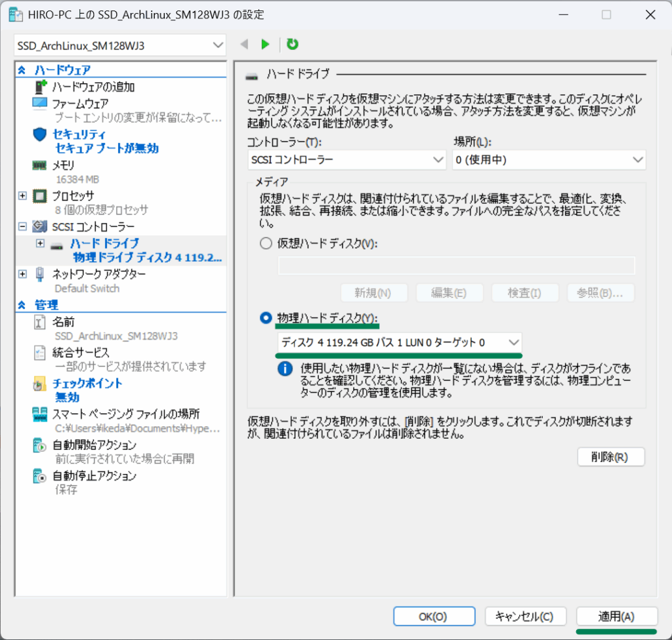Viewport: 672px width, 640px height.
Task: Select the セキュリティ item in the tree
Action: (79, 134)
